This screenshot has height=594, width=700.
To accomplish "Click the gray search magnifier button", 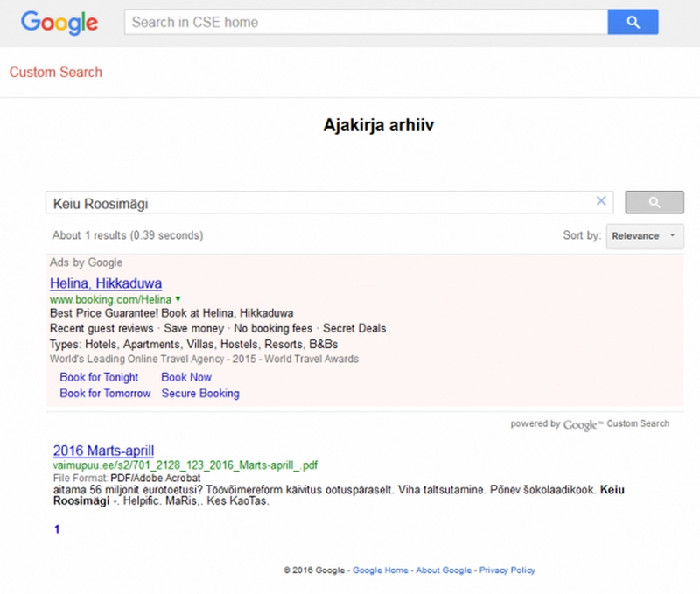I will click(x=654, y=202).
